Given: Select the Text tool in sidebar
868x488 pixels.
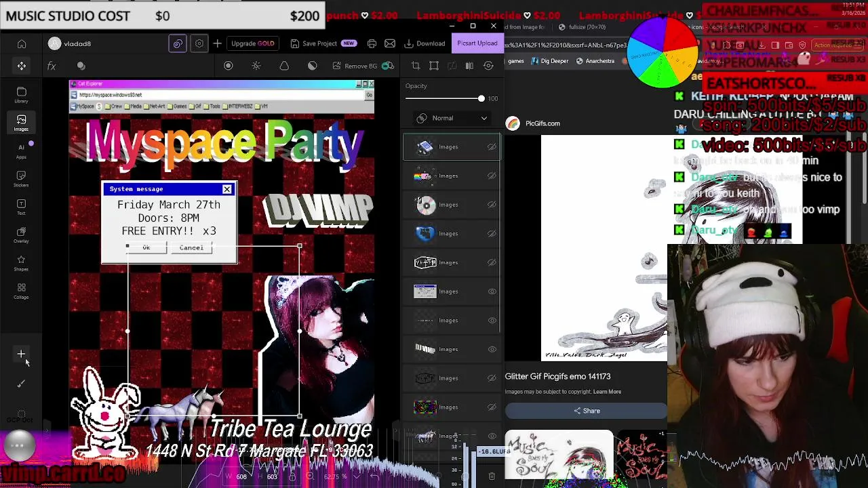Looking at the screenshot, I should 21,207.
